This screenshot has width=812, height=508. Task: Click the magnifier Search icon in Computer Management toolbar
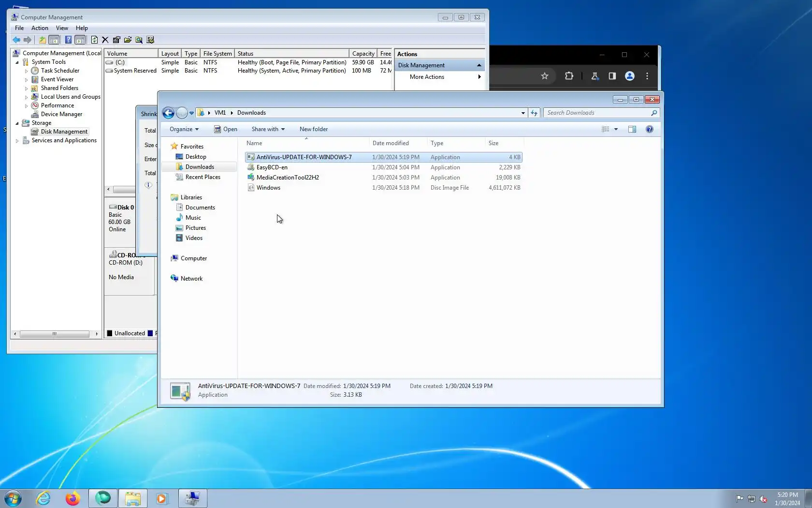(x=139, y=40)
